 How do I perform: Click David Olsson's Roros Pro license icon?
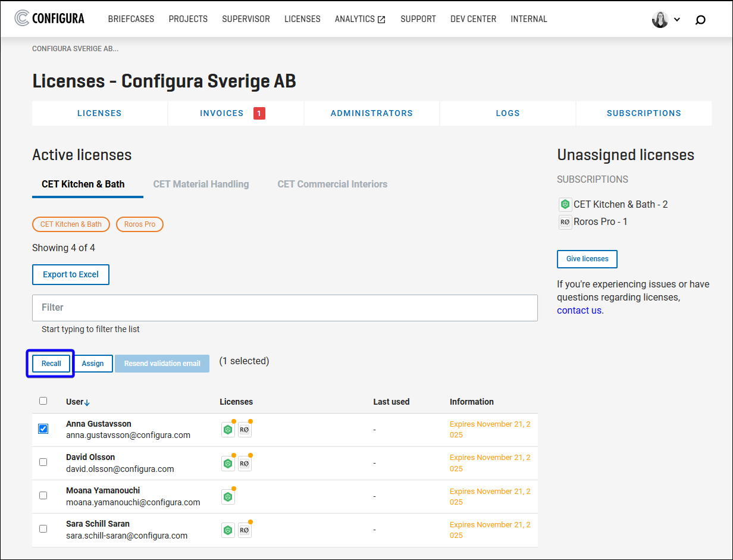[x=245, y=463]
